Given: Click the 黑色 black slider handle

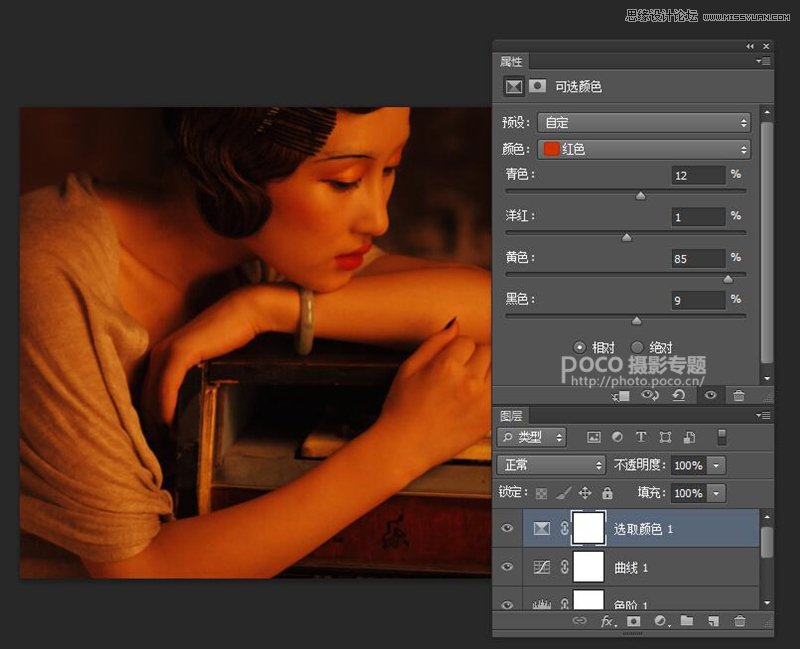Looking at the screenshot, I should [636, 320].
